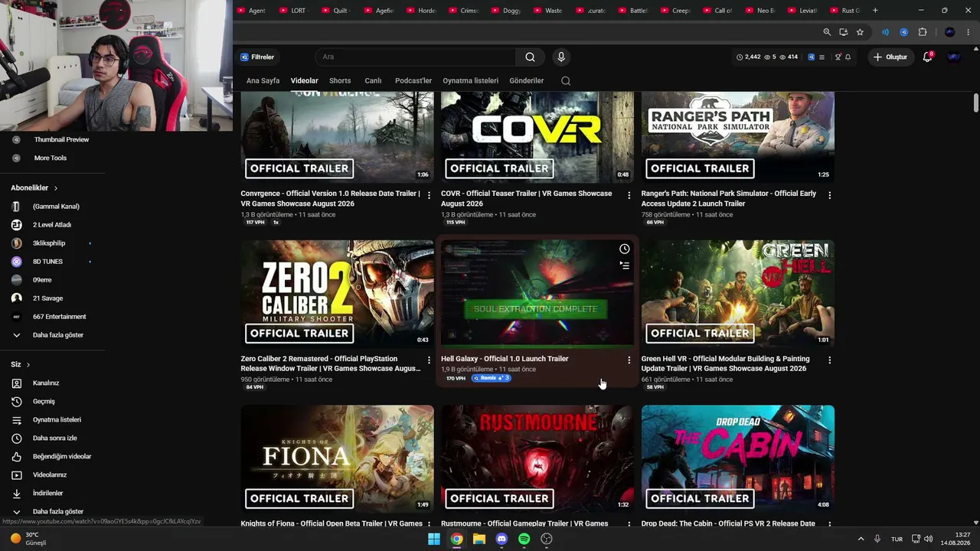This screenshot has height=551, width=980.
Task: Add Hell Galaxy to Watch Later clock icon
Action: click(625, 249)
